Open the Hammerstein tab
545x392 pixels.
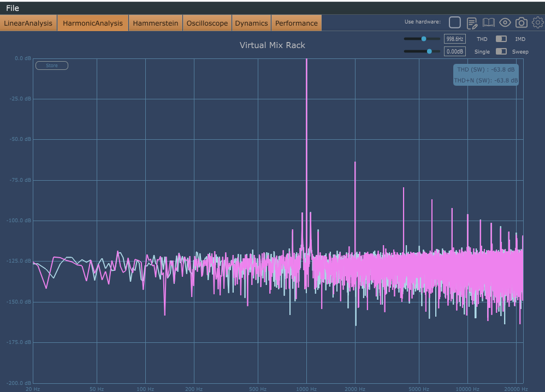pyautogui.click(x=156, y=23)
